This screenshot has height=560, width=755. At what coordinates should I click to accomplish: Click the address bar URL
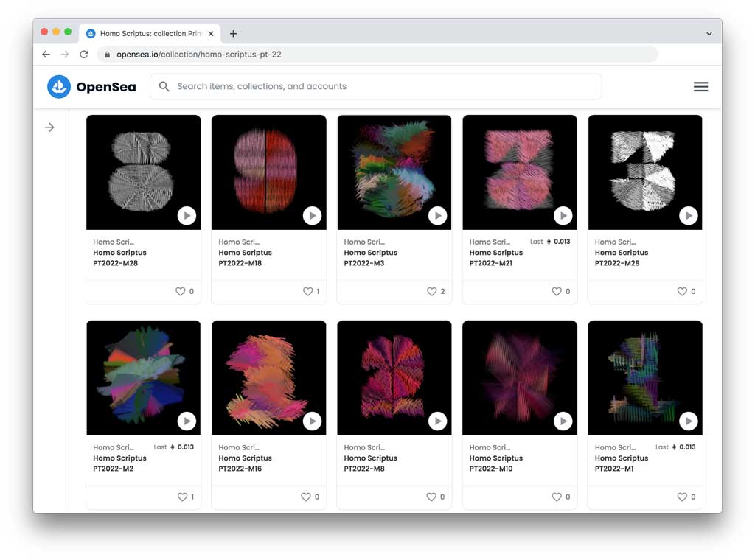click(x=199, y=55)
